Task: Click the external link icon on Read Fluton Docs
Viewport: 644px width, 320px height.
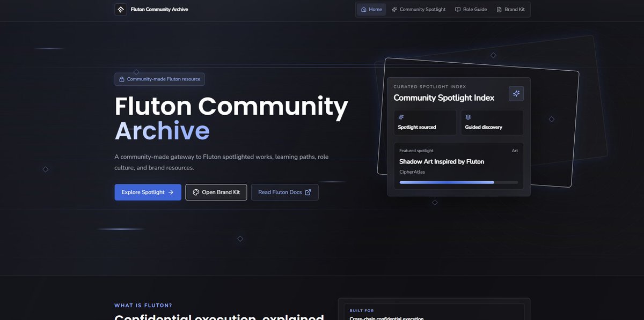Action: coord(308,192)
